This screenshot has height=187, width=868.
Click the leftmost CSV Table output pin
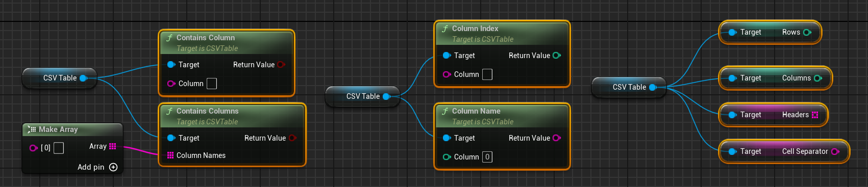click(x=84, y=78)
